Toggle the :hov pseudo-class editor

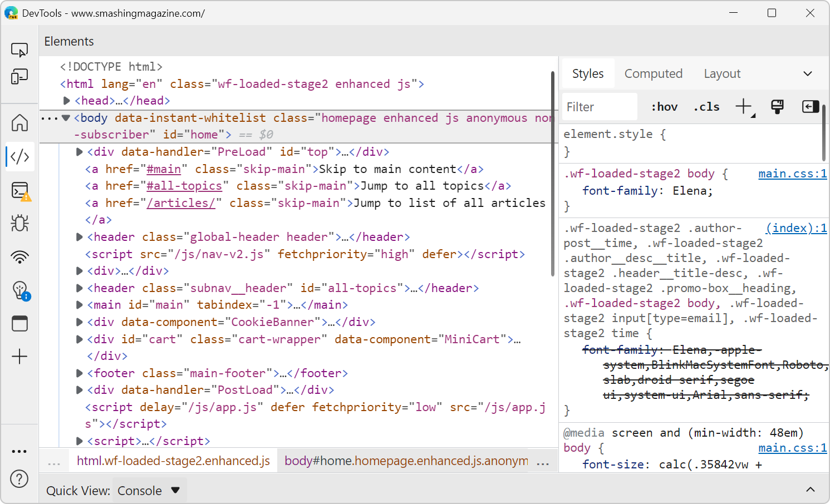664,106
